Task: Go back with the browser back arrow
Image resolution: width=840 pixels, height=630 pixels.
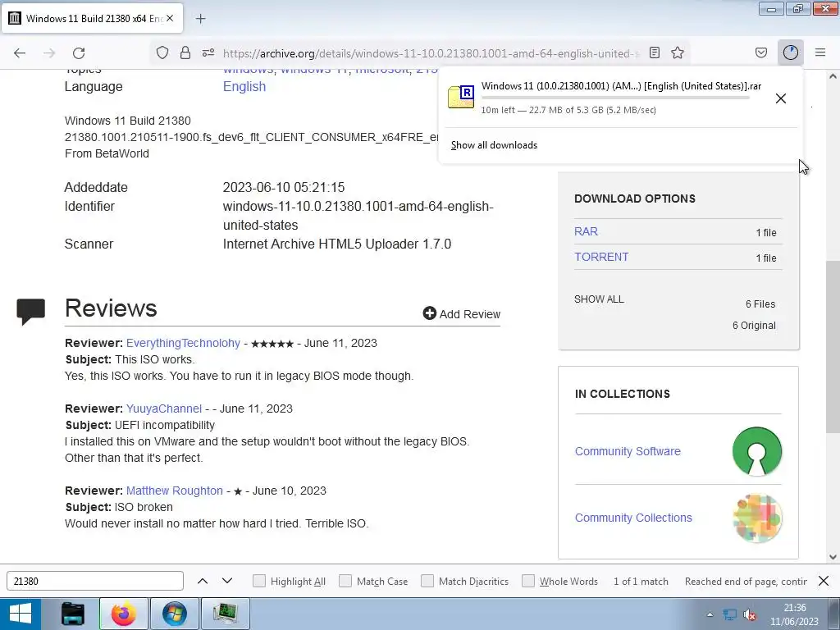Action: 20,53
